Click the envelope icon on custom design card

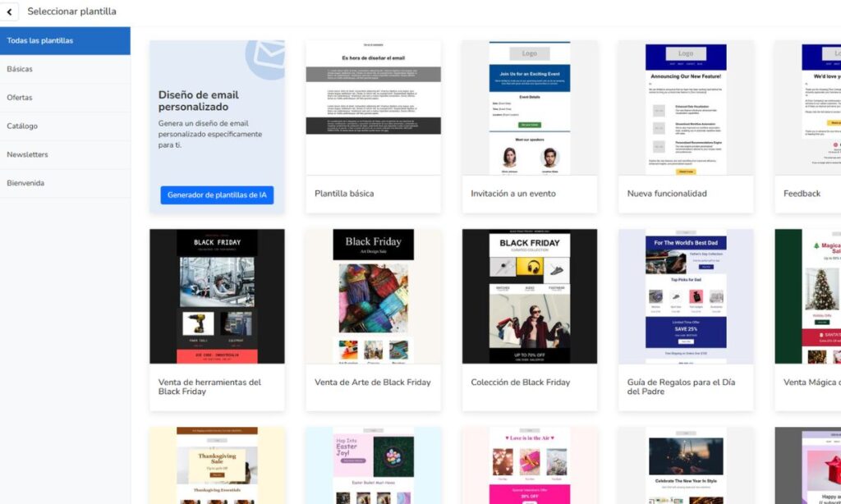(266, 59)
